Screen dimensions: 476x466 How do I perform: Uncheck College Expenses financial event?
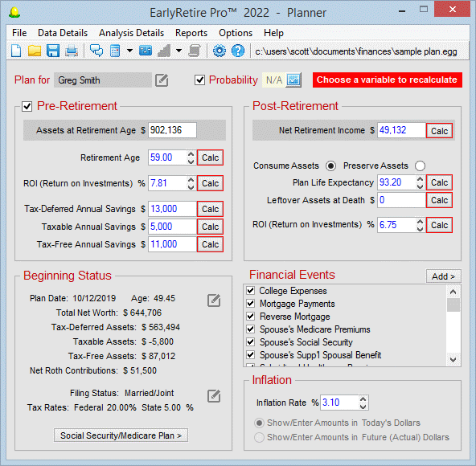[x=250, y=291]
